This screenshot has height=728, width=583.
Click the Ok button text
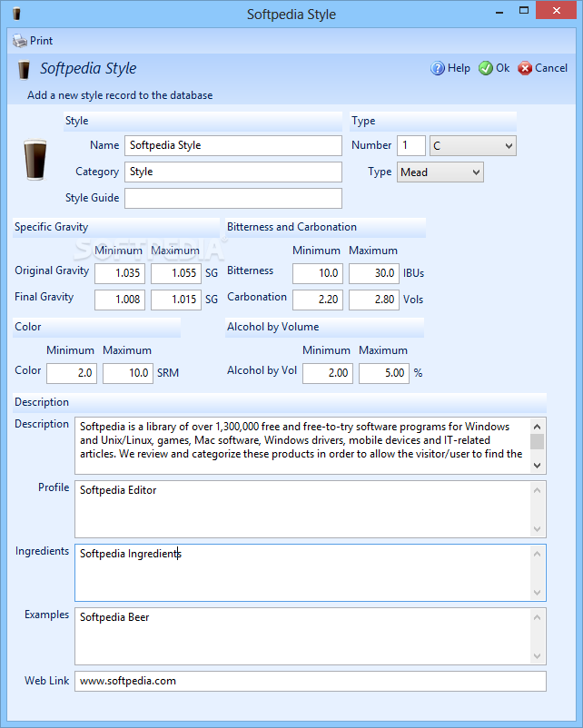pos(503,68)
